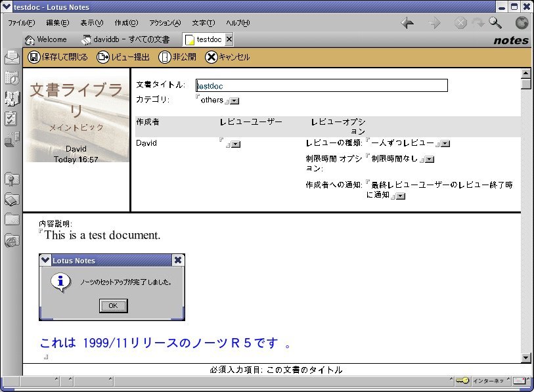Image resolution: width=534 pixels, height=392 pixels.
Task: Click the scrollbar down arrow
Action: point(526,358)
